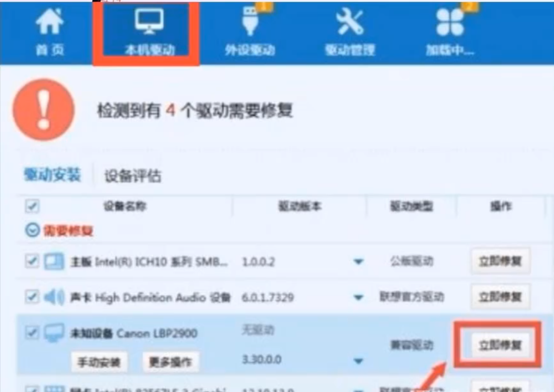
Task: Expand version dropdown for 主板 driver 1.0.0.2
Action: click(359, 261)
